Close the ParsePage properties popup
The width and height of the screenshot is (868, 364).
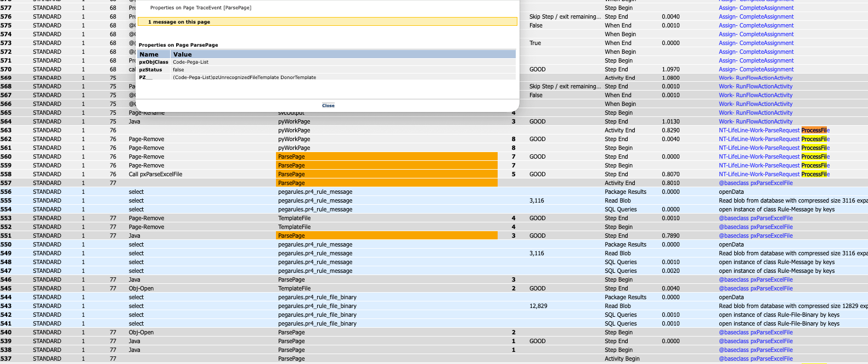tap(328, 105)
